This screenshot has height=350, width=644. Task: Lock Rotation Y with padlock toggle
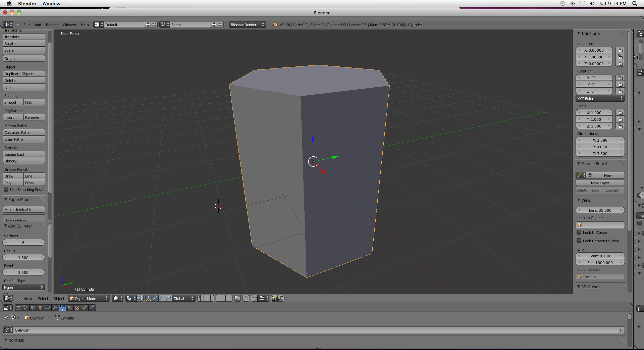tap(620, 85)
